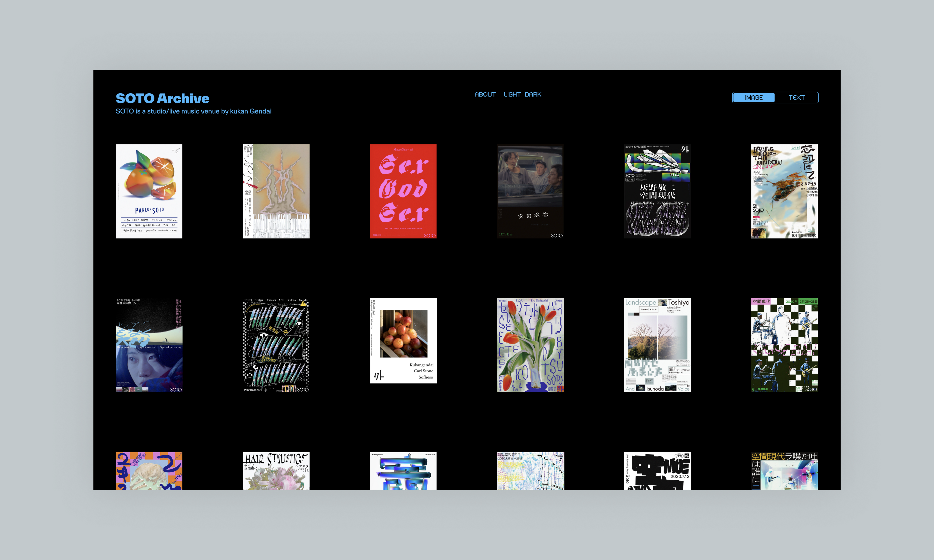This screenshot has height=560, width=934.
Task: Switch to LIGHT theme
Action: click(512, 94)
